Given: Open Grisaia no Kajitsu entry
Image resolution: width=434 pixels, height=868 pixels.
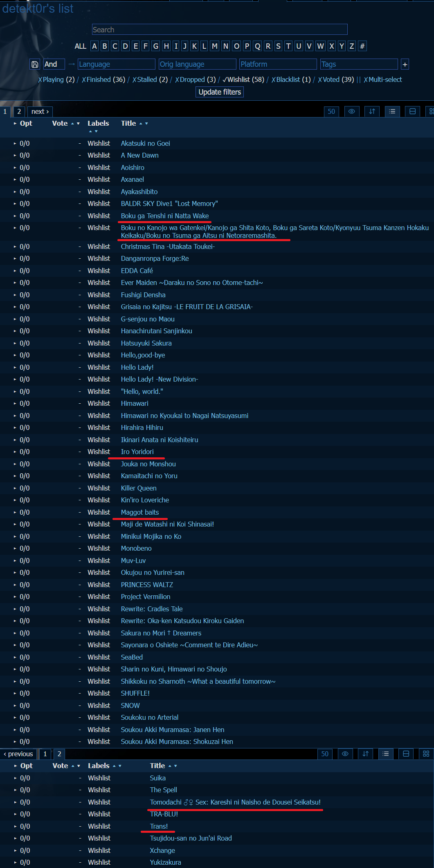Looking at the screenshot, I should coord(187,307).
